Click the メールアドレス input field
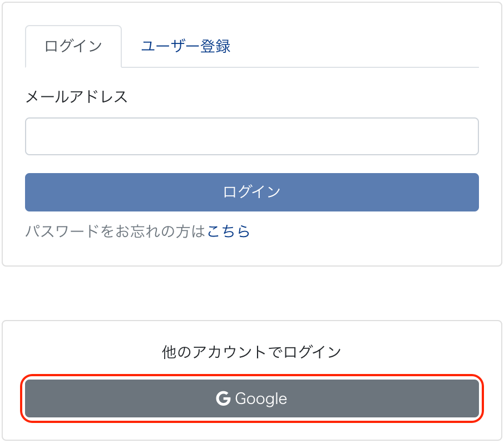Screen dimensions: 504x443 click(x=251, y=136)
